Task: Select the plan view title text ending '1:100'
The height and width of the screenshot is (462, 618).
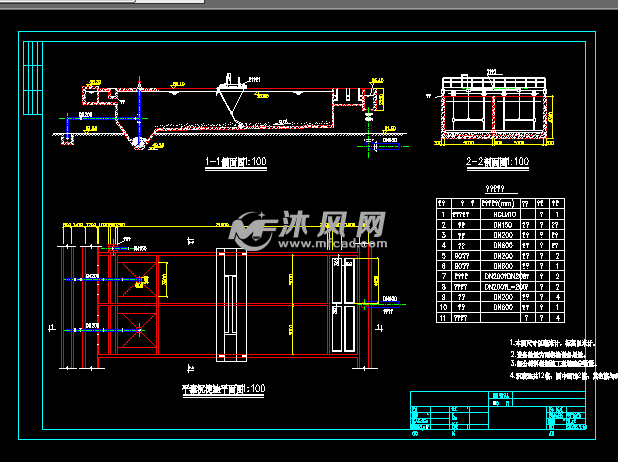Action: pyautogui.click(x=223, y=388)
